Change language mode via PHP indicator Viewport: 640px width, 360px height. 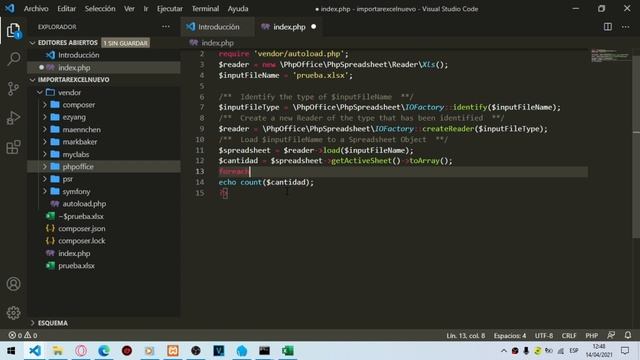[x=591, y=336]
